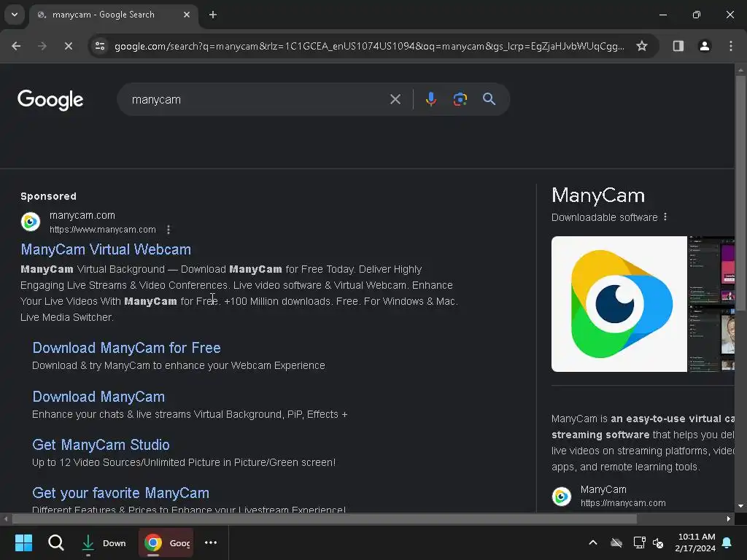This screenshot has height=560, width=747.
Task: Open the Downloads taskbar app
Action: (x=104, y=542)
